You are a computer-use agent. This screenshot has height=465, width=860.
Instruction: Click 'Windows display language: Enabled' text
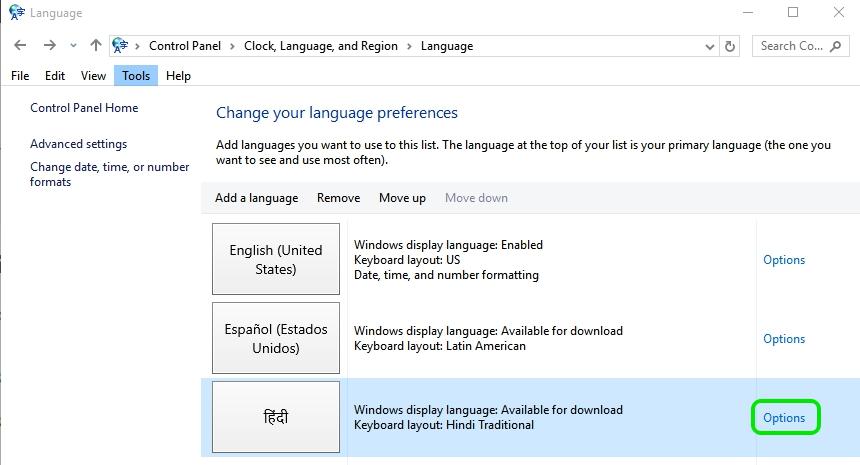448,245
